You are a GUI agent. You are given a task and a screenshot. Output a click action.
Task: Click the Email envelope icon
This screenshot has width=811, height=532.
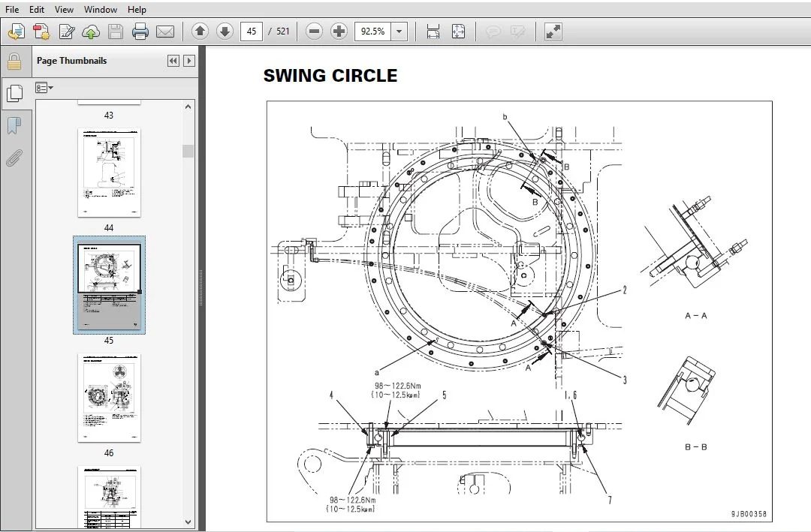(165, 32)
